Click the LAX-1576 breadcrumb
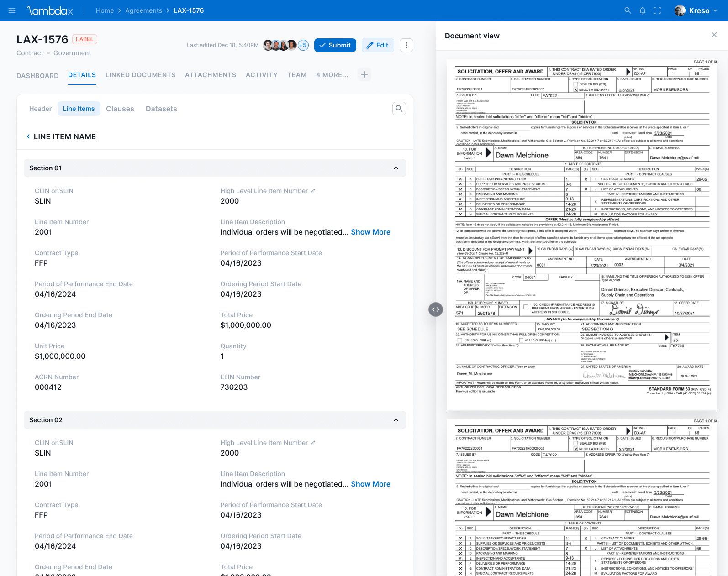 click(x=189, y=10)
